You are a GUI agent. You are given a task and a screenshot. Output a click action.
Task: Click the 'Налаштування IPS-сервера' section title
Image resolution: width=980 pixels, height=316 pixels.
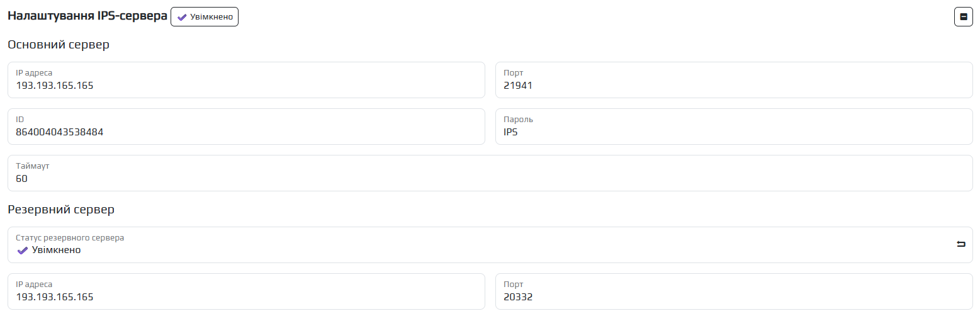click(x=87, y=17)
